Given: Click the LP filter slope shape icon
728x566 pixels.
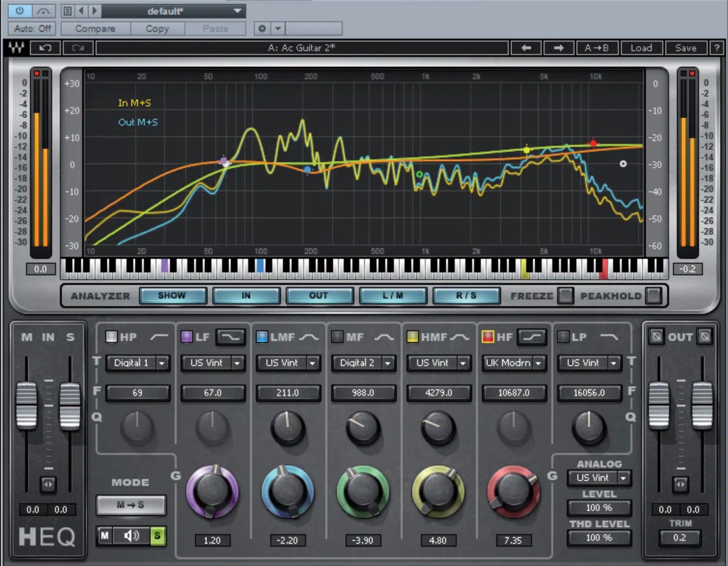Looking at the screenshot, I should click(609, 337).
